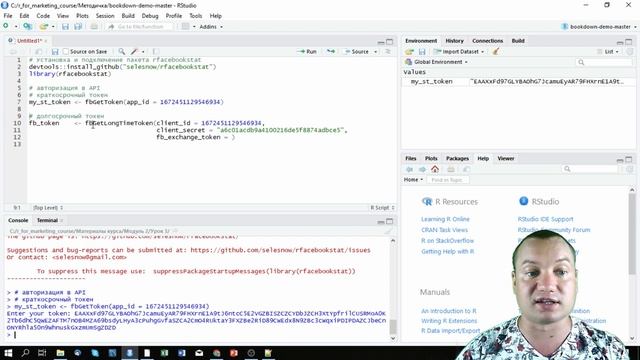
Task: Open the Tools menu
Action: 196,16
